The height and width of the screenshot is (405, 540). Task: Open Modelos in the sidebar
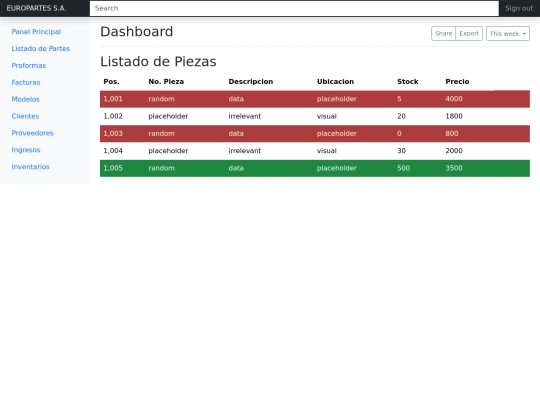click(x=25, y=99)
